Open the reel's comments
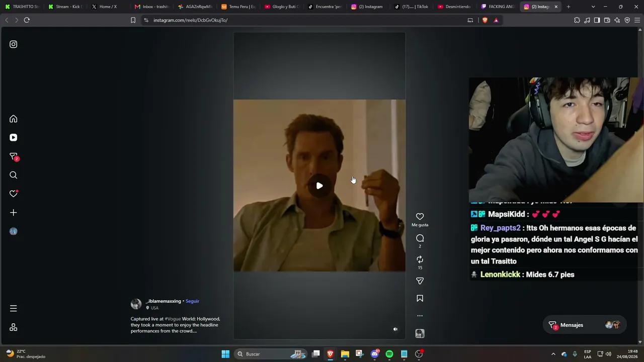This screenshot has height=362, width=644. click(x=420, y=238)
